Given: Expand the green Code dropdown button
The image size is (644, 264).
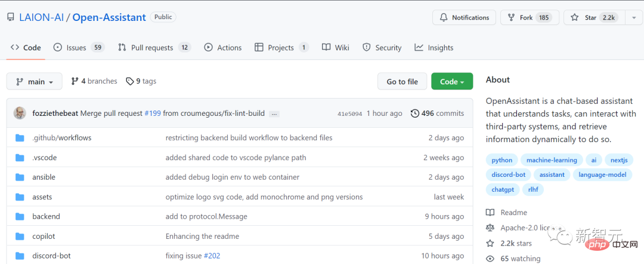Looking at the screenshot, I should point(451,82).
